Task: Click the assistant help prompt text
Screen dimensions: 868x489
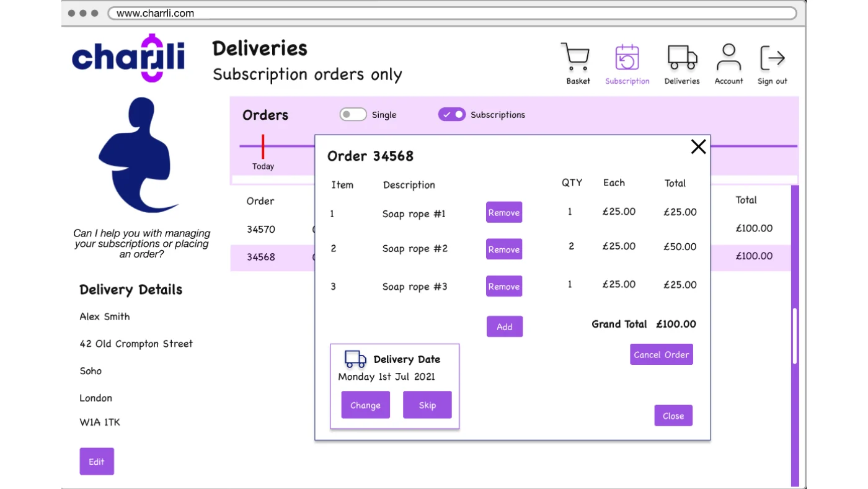Action: [142, 243]
